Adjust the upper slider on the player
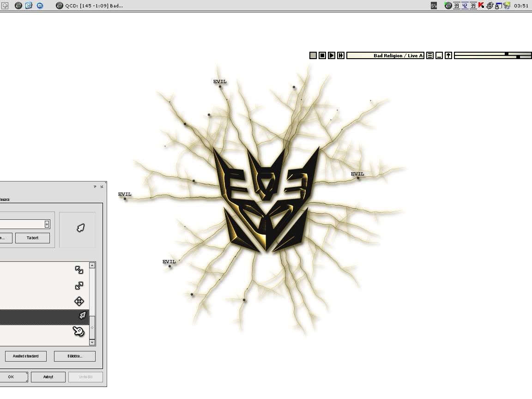This screenshot has width=532, height=399. [507, 54]
